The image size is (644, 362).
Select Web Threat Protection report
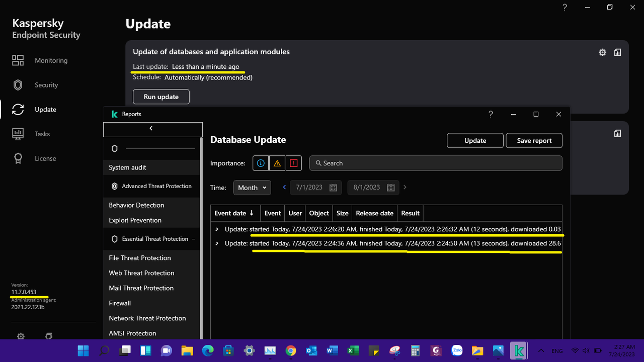(x=151, y=273)
